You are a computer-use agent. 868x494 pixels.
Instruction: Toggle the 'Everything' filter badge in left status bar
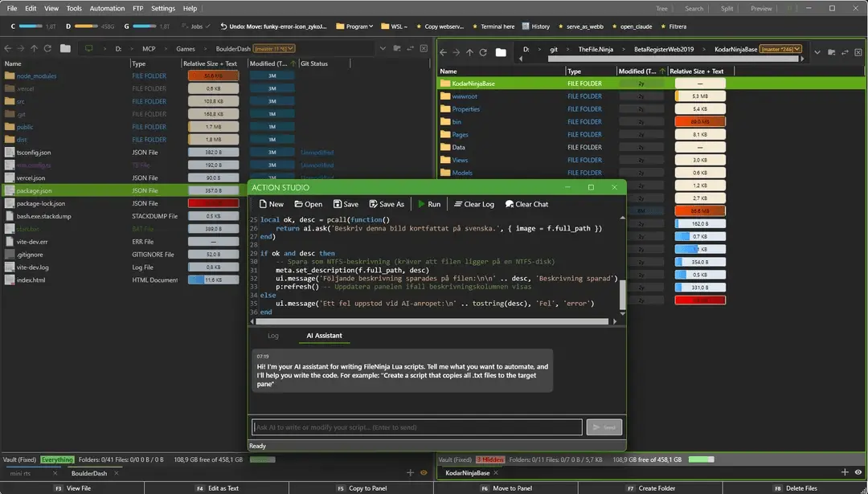coord(56,459)
